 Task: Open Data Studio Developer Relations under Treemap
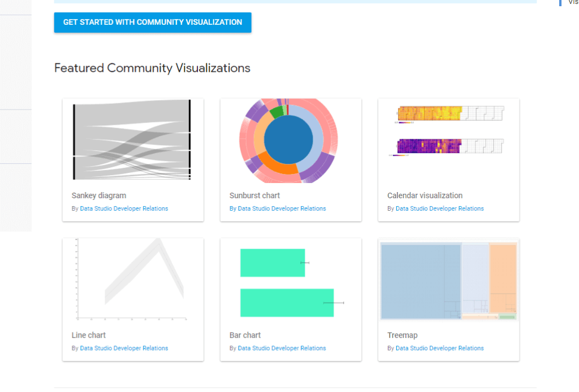click(x=439, y=348)
